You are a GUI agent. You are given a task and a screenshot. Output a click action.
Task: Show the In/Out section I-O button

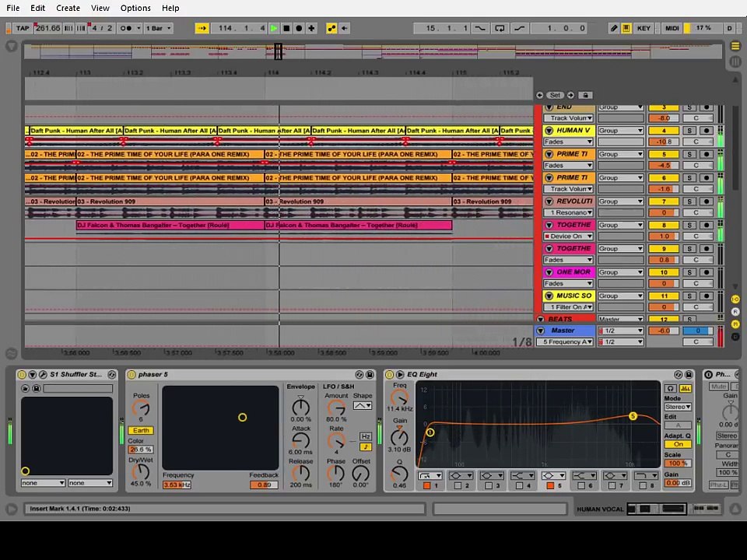[x=735, y=299]
